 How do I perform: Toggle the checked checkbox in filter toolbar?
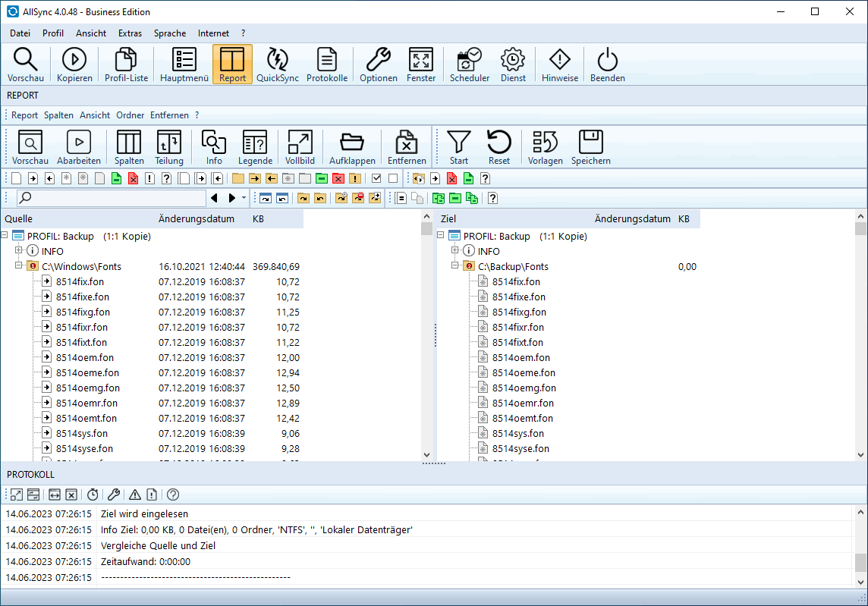tap(376, 179)
